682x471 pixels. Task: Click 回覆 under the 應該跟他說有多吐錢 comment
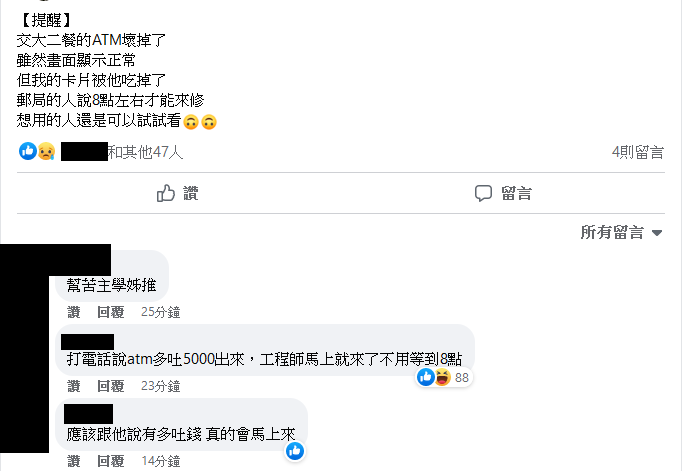110,461
